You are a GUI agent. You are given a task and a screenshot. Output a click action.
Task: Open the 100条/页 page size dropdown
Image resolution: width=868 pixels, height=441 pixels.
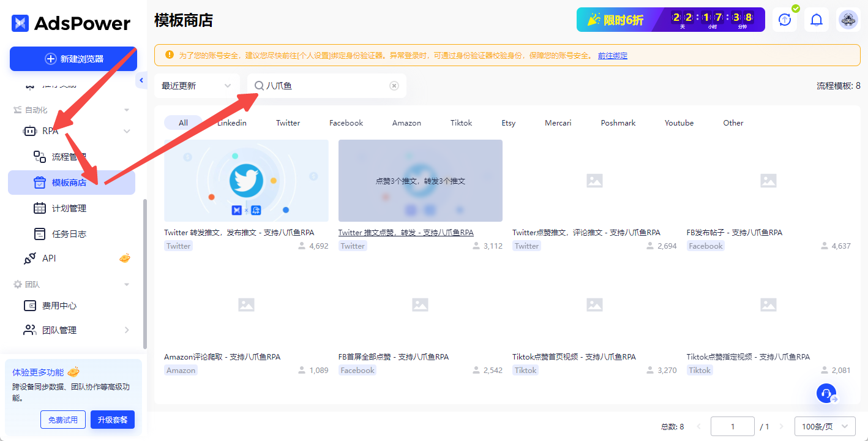click(825, 426)
